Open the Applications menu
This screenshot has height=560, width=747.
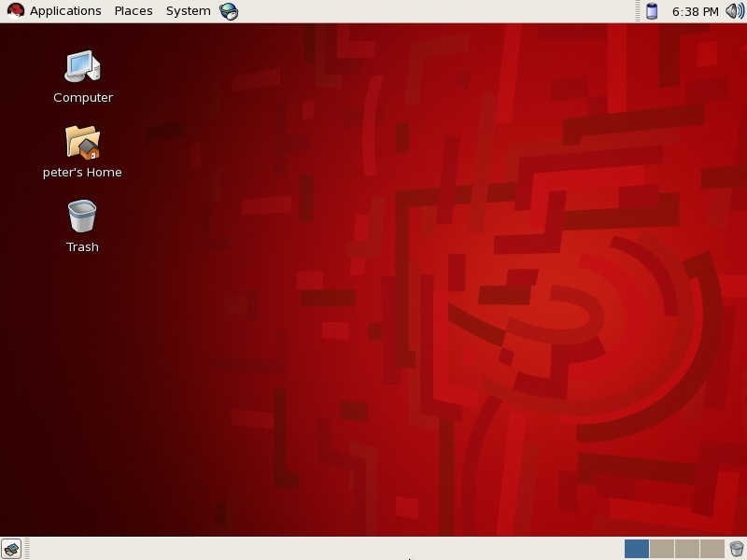pyautogui.click(x=65, y=11)
